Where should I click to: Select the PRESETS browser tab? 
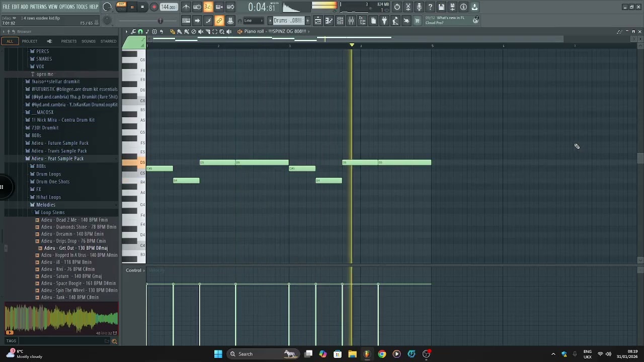(69, 41)
